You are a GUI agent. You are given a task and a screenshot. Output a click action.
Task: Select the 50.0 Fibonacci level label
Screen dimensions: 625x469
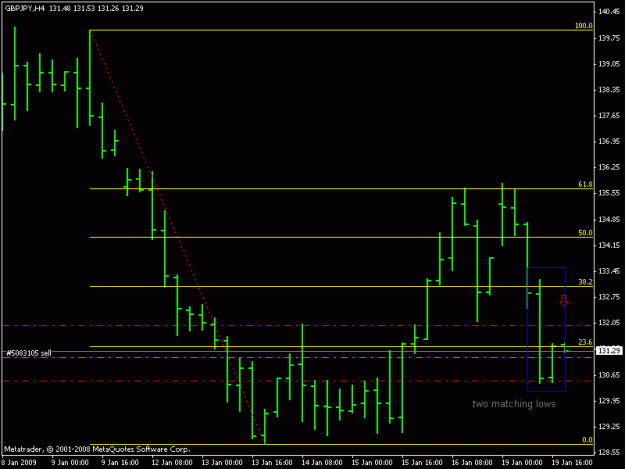pyautogui.click(x=585, y=233)
